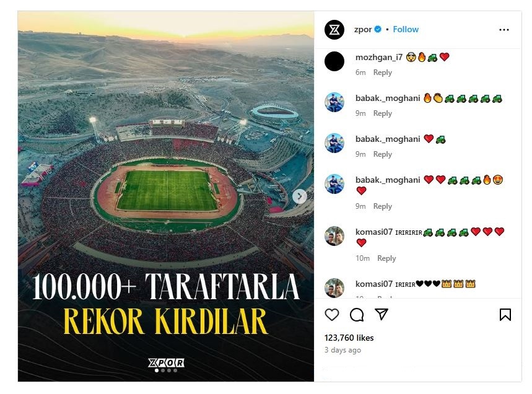Open the three-dot more options menu

(504, 30)
